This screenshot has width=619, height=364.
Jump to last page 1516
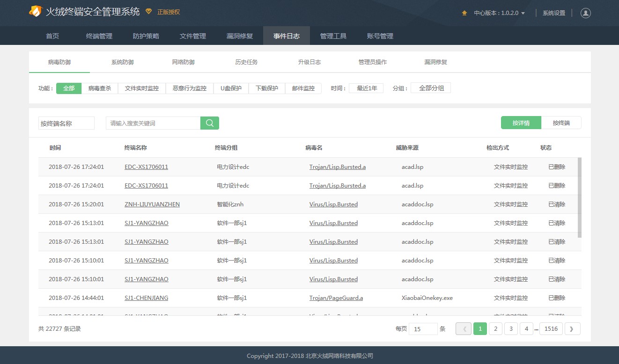point(551,329)
